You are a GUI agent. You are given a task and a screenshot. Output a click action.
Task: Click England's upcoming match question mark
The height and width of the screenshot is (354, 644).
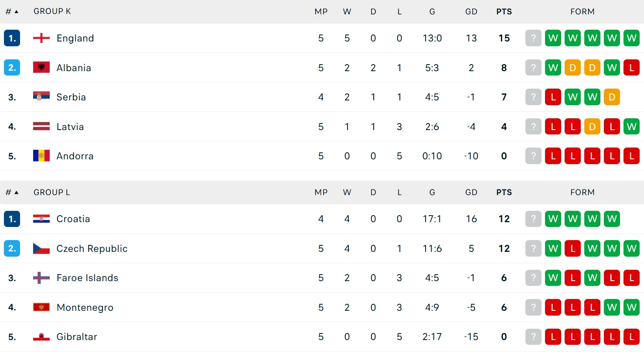pyautogui.click(x=533, y=38)
